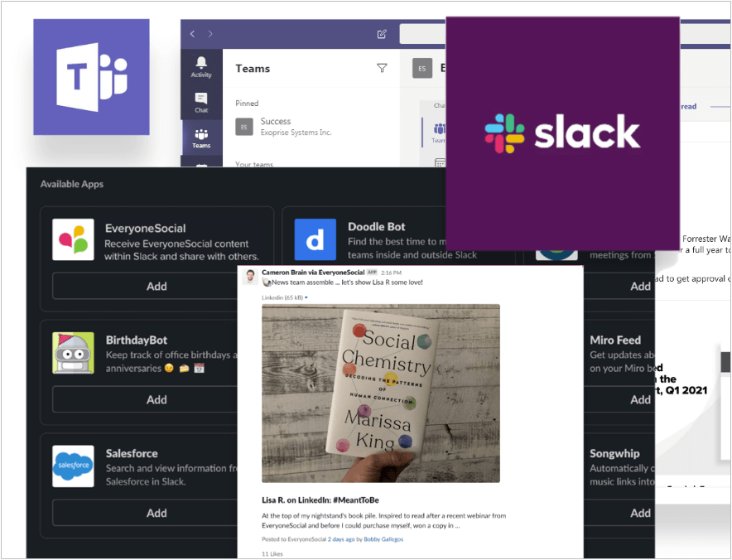Click the EveryoneSocial app title text
This screenshot has height=560, width=732.
coord(145,229)
